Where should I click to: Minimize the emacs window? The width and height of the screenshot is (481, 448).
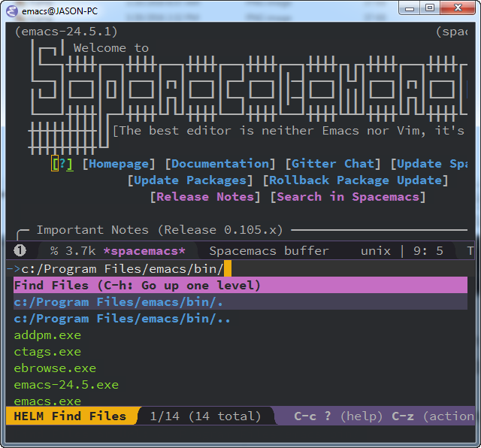pos(410,8)
